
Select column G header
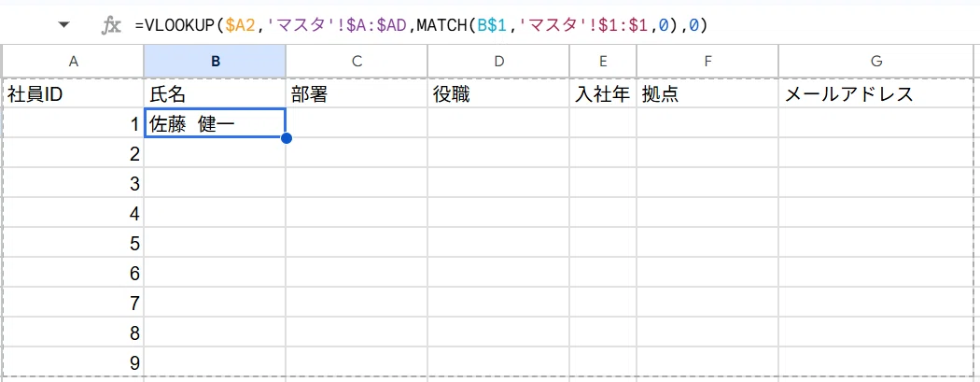point(877,62)
